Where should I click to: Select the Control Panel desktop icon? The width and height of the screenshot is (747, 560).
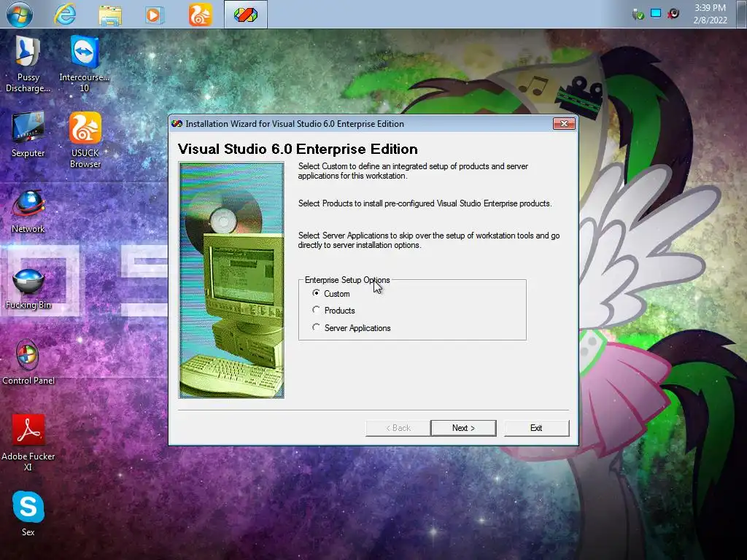(x=28, y=362)
